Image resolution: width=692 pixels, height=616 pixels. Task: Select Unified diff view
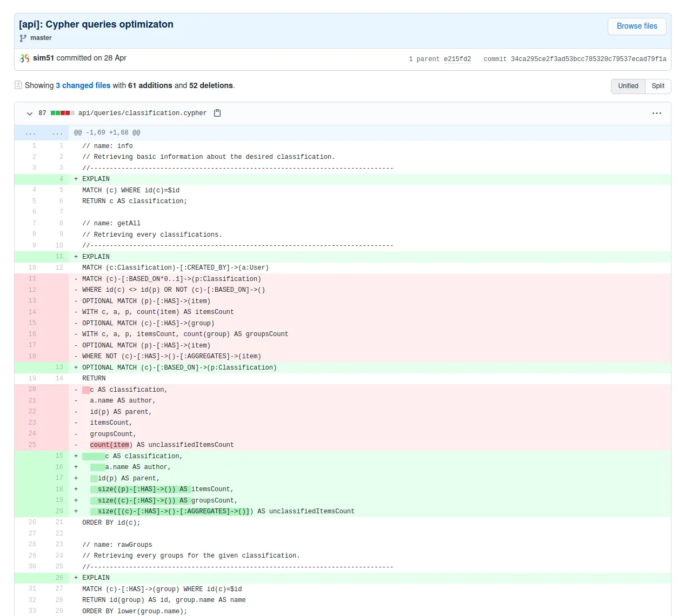tap(628, 86)
